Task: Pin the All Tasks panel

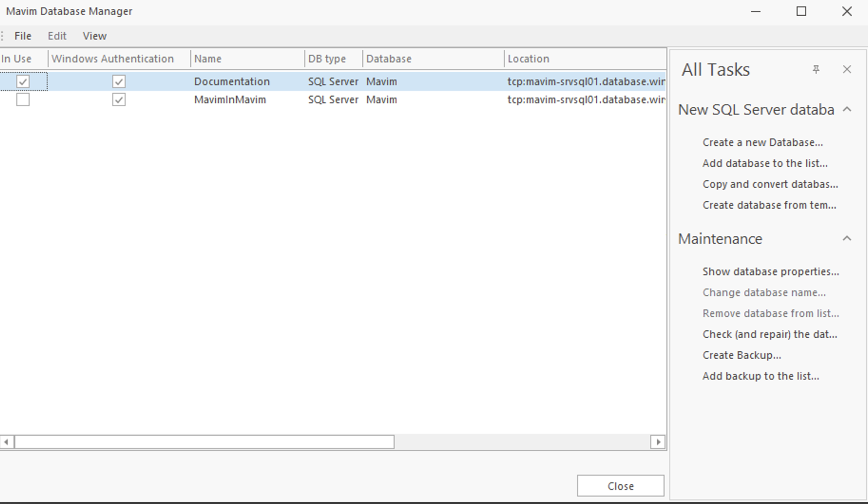Action: [x=816, y=70]
